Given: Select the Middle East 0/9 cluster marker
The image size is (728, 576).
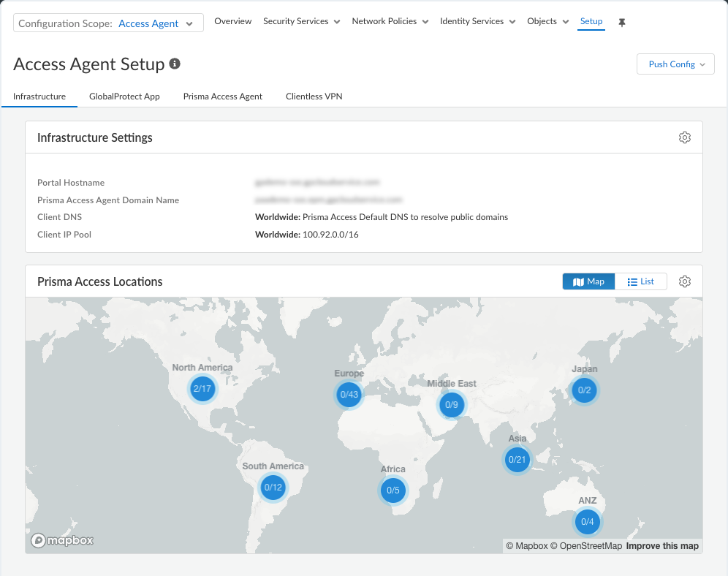Looking at the screenshot, I should [x=452, y=405].
